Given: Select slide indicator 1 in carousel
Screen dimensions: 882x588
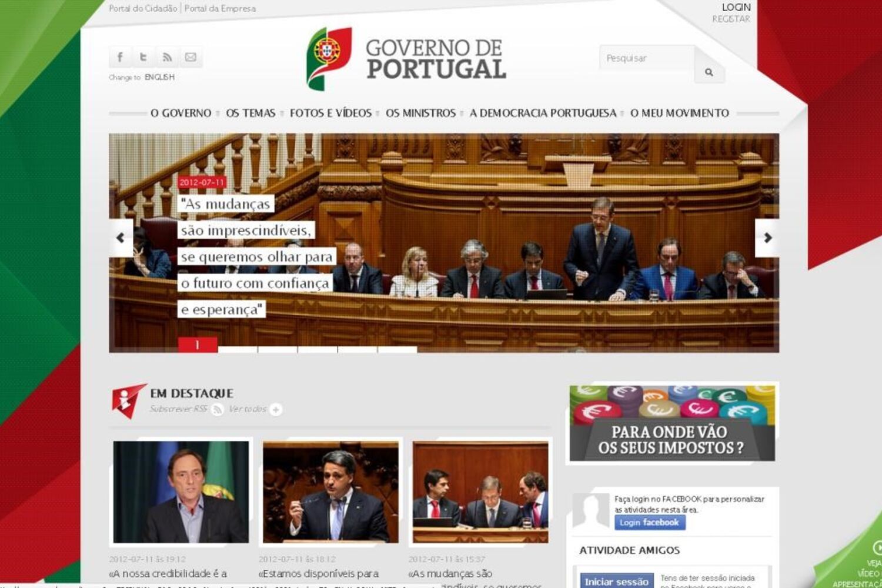Looking at the screenshot, I should click(198, 345).
